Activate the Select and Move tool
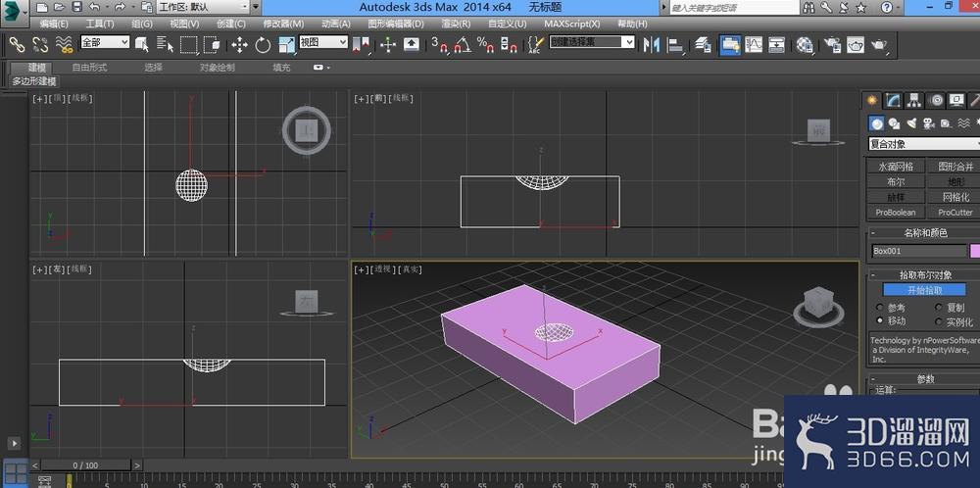Viewport: 980px width, 488px height. pos(239,44)
